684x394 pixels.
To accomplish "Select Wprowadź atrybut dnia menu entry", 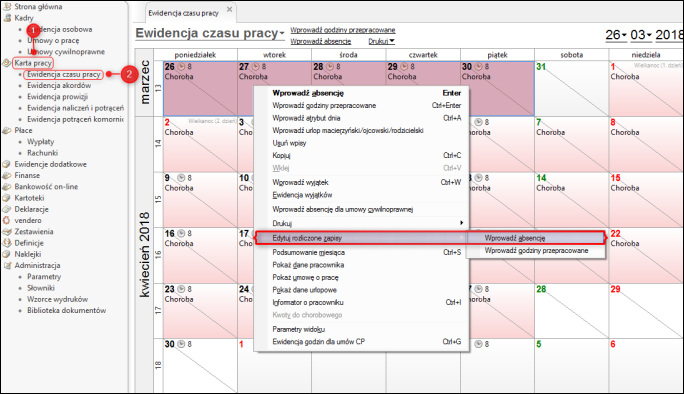I will pyautogui.click(x=362, y=118).
